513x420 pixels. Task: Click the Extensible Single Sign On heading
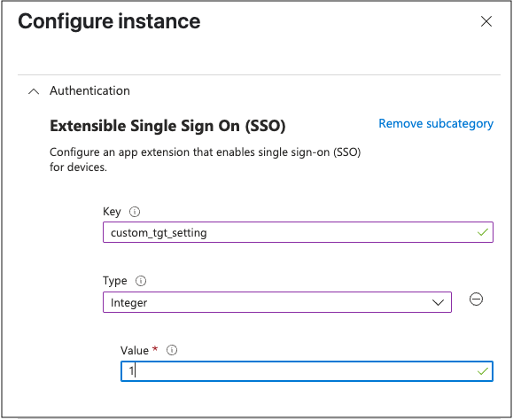(167, 126)
